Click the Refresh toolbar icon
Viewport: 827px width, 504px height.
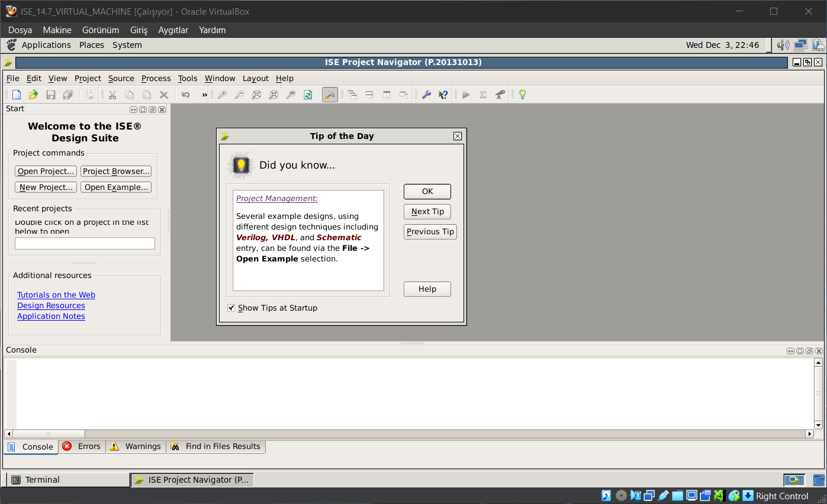coord(308,95)
